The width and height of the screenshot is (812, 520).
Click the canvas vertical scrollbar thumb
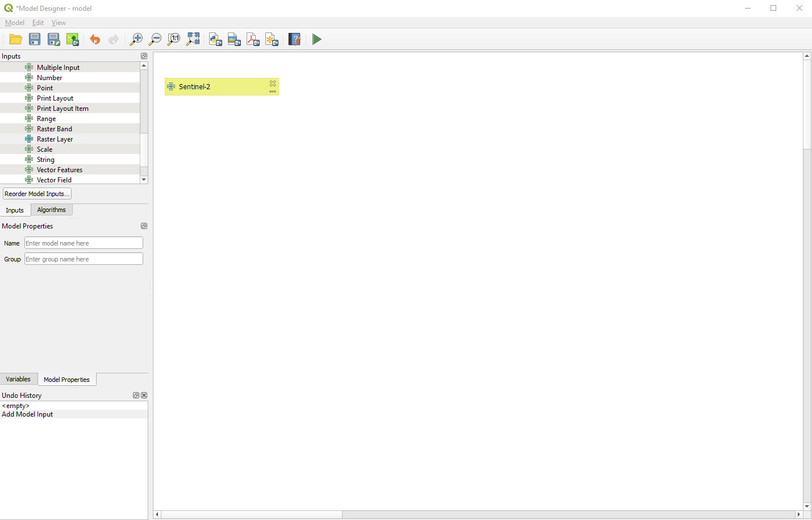coord(807,105)
